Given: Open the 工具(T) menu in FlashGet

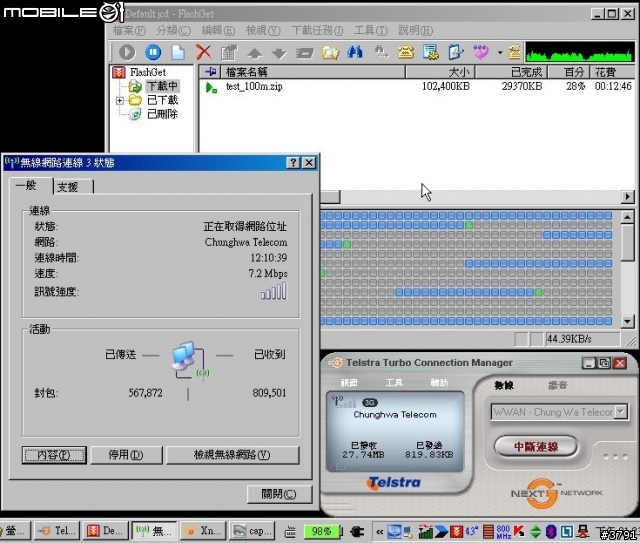Looking at the screenshot, I should [x=371, y=30].
